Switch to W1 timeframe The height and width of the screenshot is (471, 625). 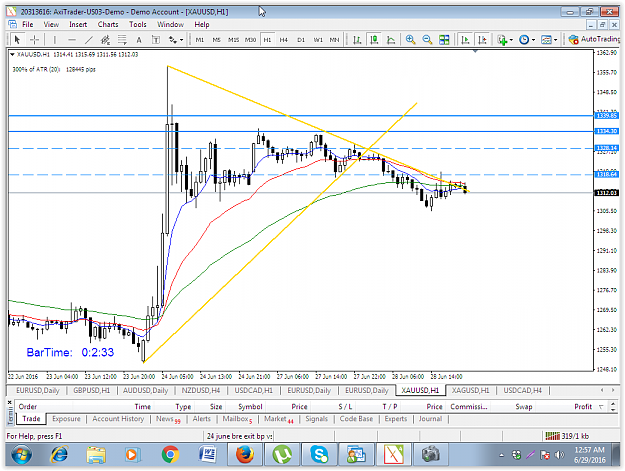[x=318, y=39]
